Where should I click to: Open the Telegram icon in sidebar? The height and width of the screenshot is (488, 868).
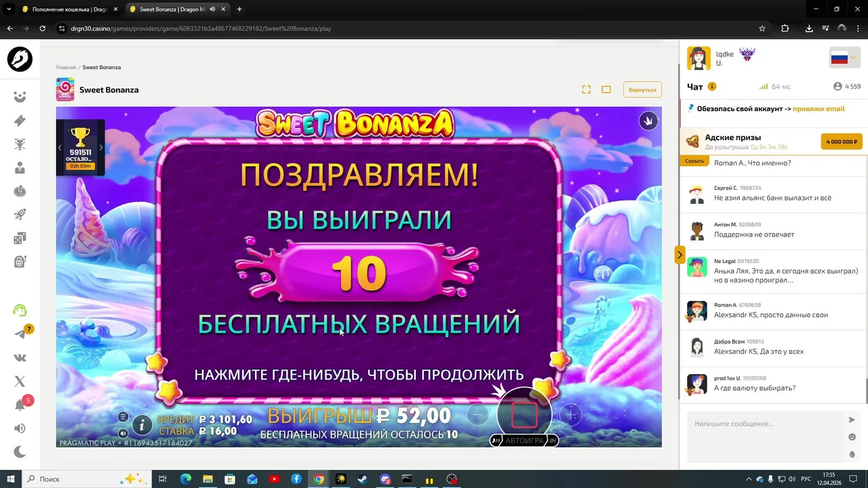[20, 333]
